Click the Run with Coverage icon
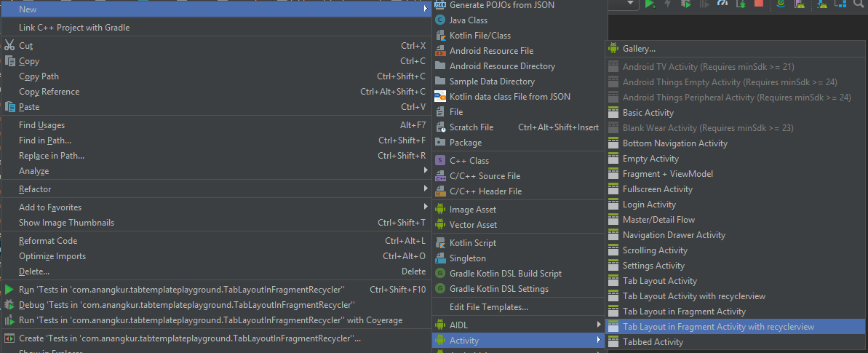The width and height of the screenshot is (868, 353). pos(9,320)
